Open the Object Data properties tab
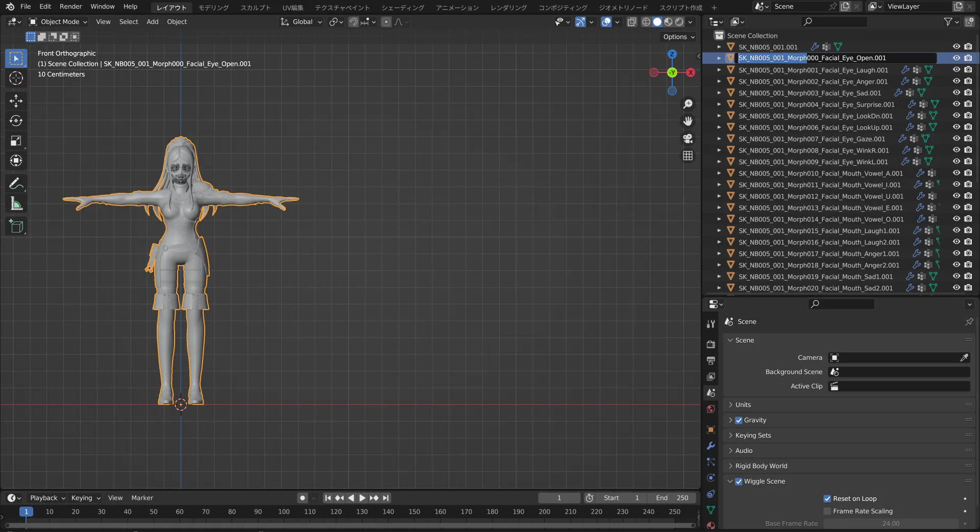This screenshot has height=532, width=980. click(x=710, y=510)
